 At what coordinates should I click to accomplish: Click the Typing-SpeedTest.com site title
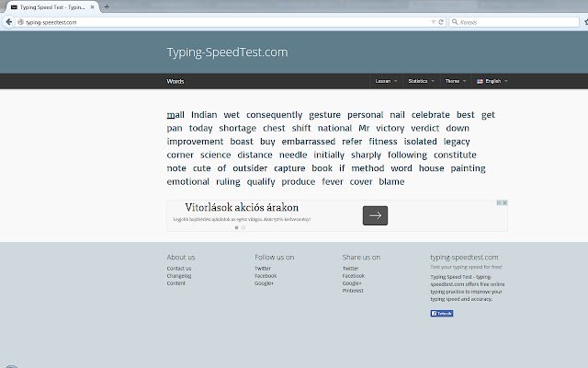coord(227,52)
